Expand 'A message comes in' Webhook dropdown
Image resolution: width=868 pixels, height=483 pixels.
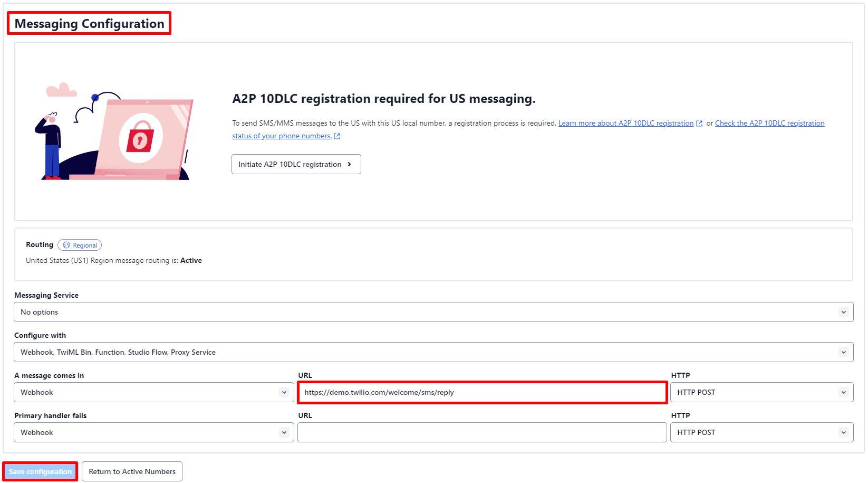153,392
